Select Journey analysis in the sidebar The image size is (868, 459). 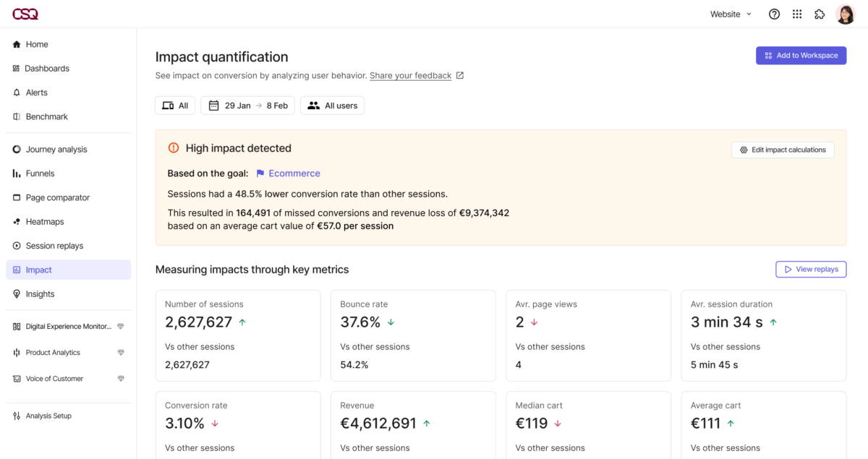[x=56, y=149]
